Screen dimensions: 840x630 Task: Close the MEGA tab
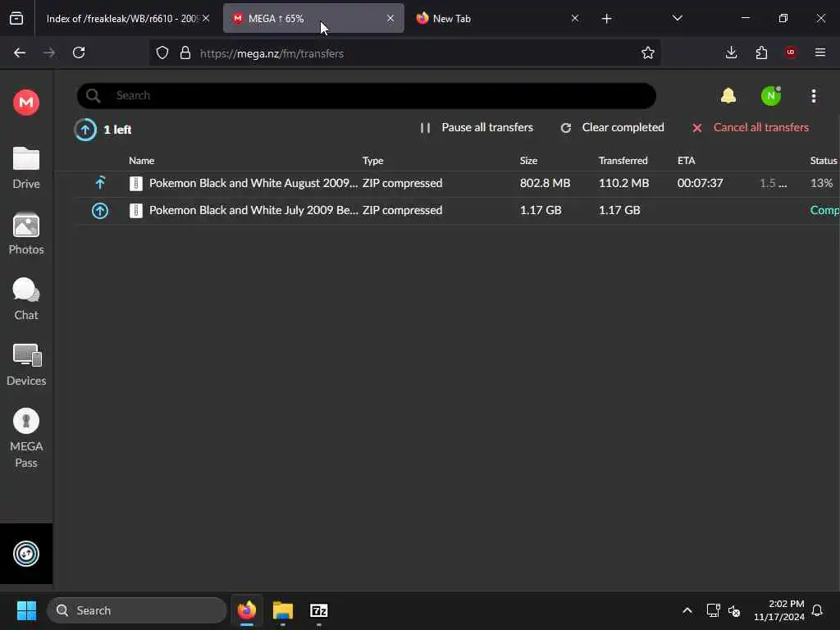click(390, 18)
